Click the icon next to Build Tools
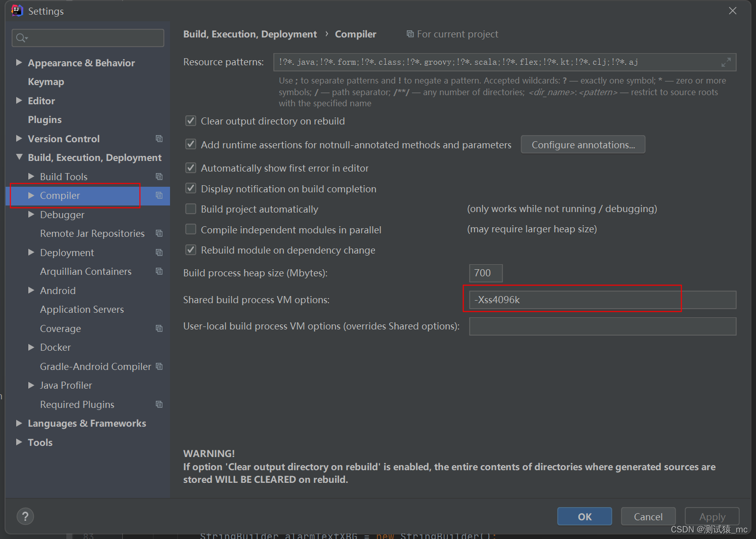The height and width of the screenshot is (539, 756). tap(159, 176)
